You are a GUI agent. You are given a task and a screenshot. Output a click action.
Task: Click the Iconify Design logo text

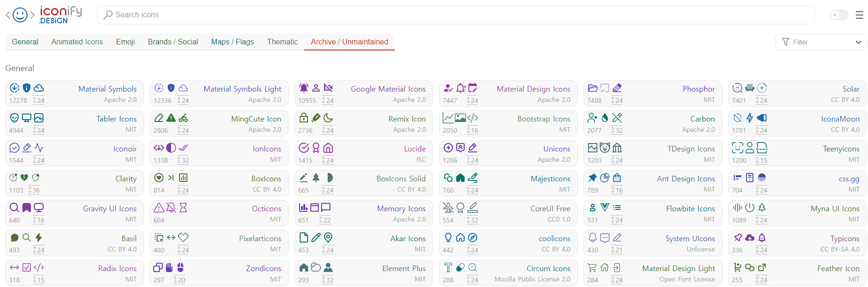point(61,15)
